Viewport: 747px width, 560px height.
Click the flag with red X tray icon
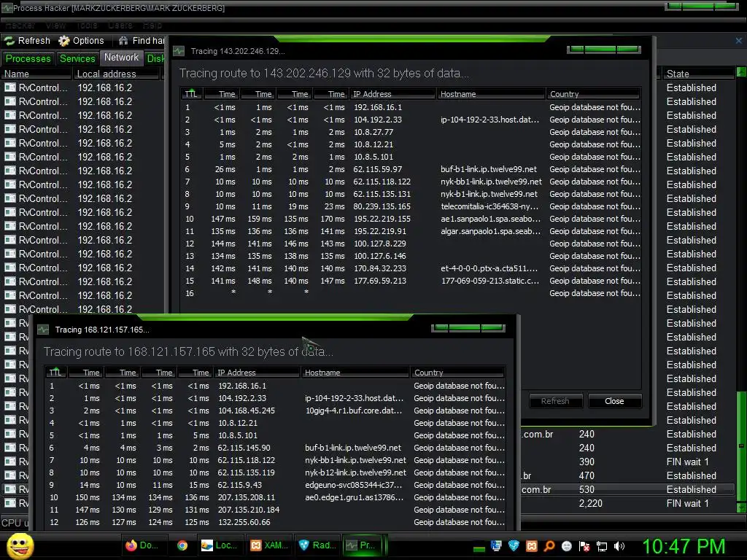coord(584,546)
